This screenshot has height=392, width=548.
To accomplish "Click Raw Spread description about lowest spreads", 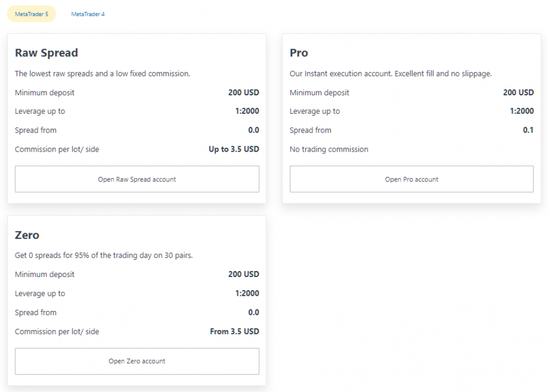I will [102, 74].
